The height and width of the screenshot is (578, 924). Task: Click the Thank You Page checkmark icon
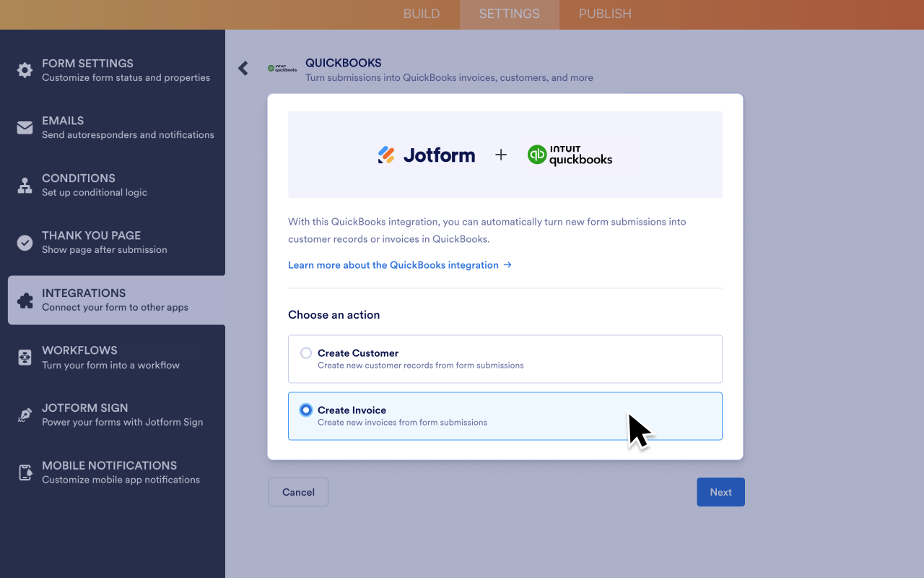coord(24,241)
